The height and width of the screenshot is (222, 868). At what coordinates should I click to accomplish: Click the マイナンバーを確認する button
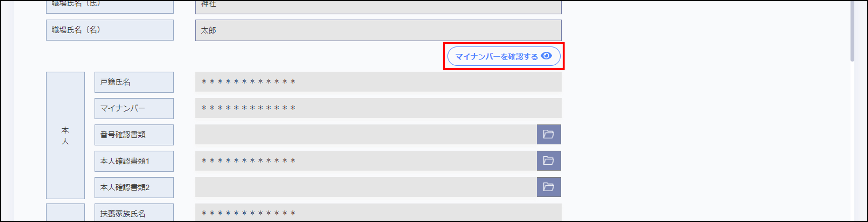497,57
